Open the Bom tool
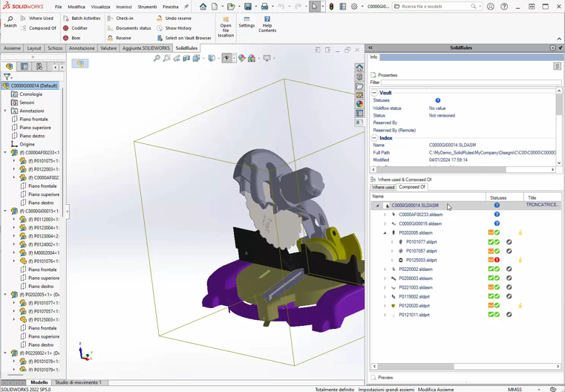Screen dimensions: 565x392 click(x=72, y=38)
